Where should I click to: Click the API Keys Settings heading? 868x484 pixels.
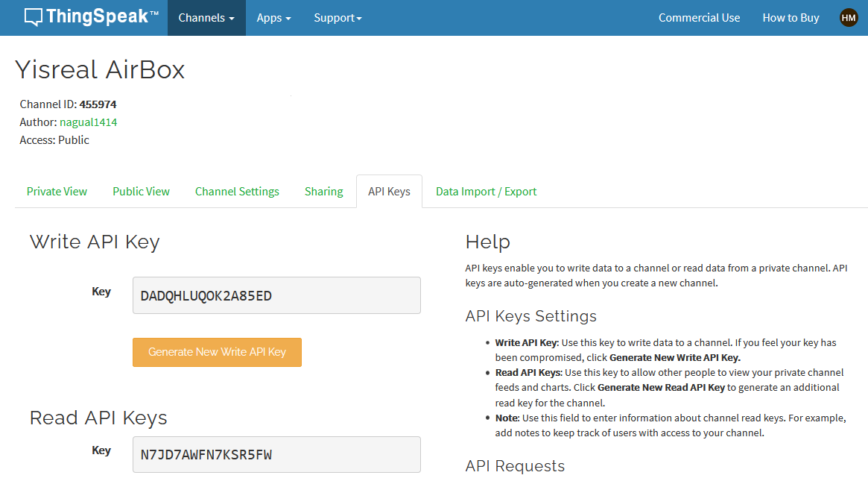tap(531, 316)
